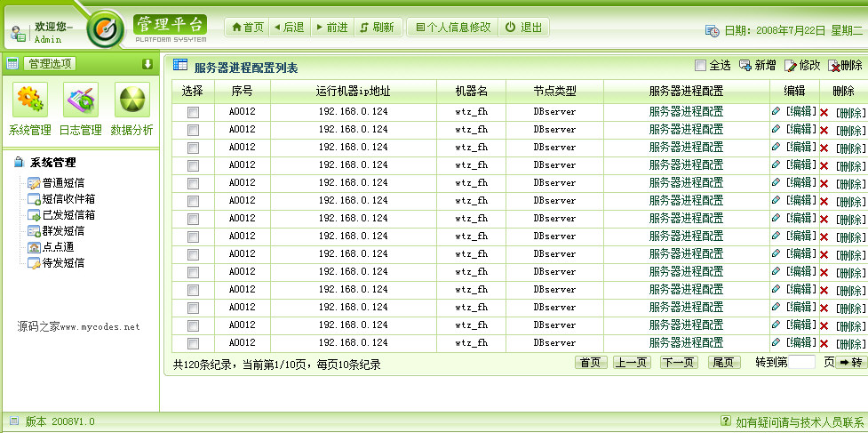Open 普通短信 in the tree
The image size is (868, 433).
[63, 183]
